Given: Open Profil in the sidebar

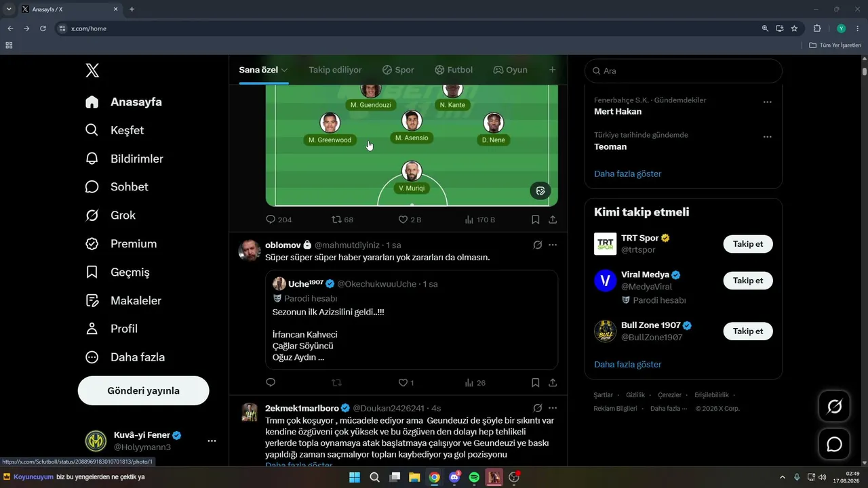Looking at the screenshot, I should [x=111, y=329].
